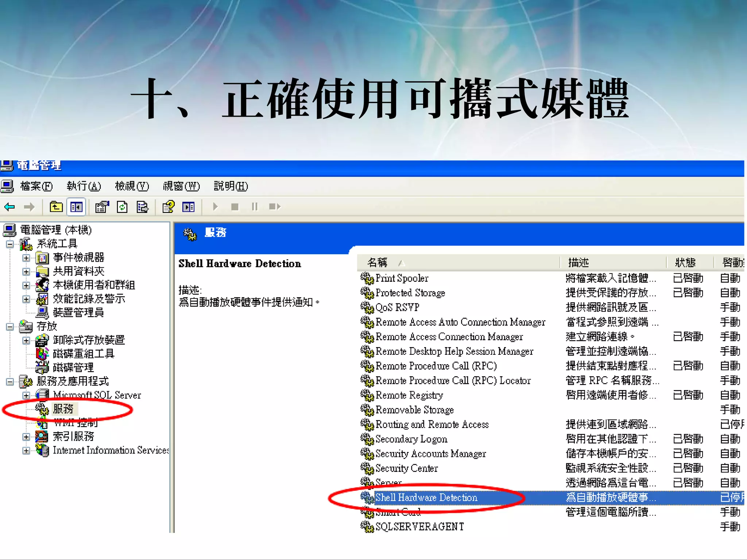The image size is (747, 560).
Task: Click the Refresh toolbar icon
Action: [x=122, y=207]
